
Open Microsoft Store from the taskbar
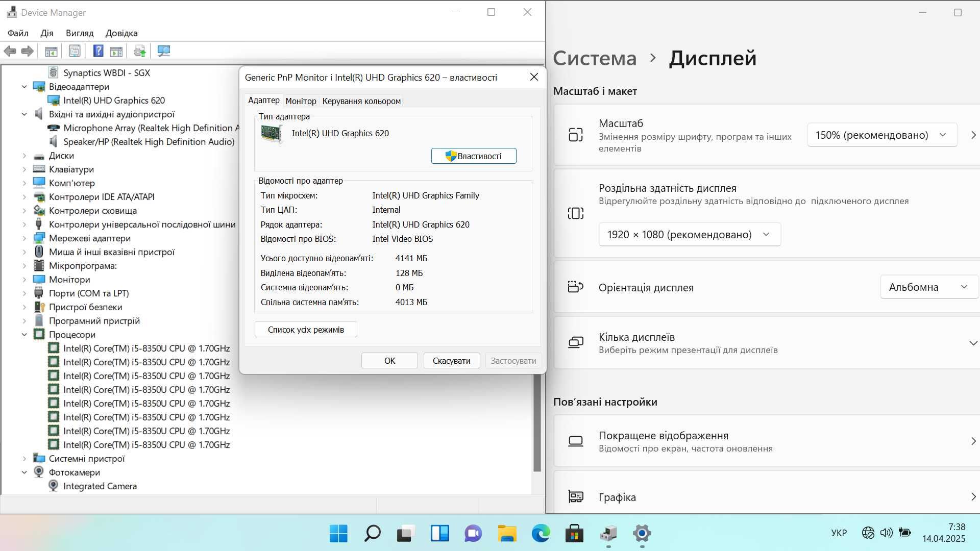[x=574, y=534]
